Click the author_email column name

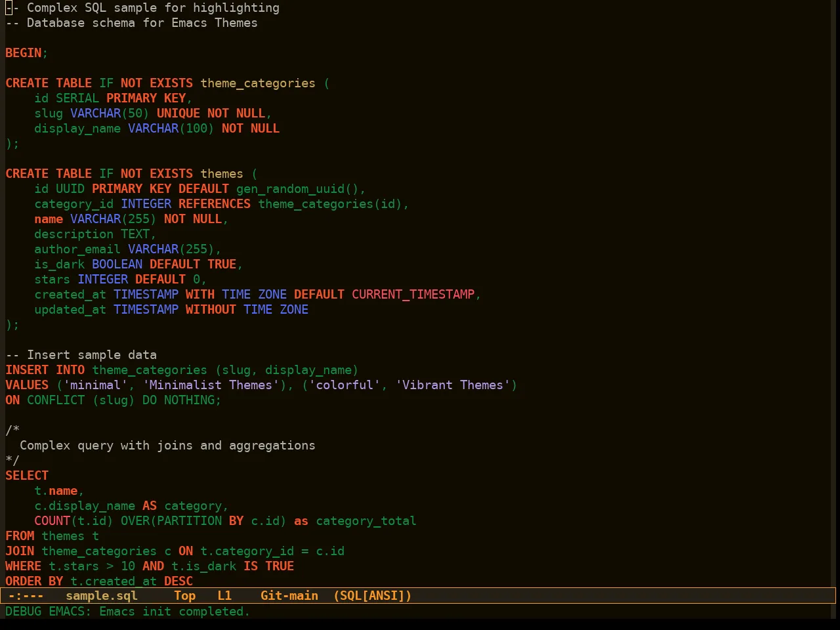point(77,249)
